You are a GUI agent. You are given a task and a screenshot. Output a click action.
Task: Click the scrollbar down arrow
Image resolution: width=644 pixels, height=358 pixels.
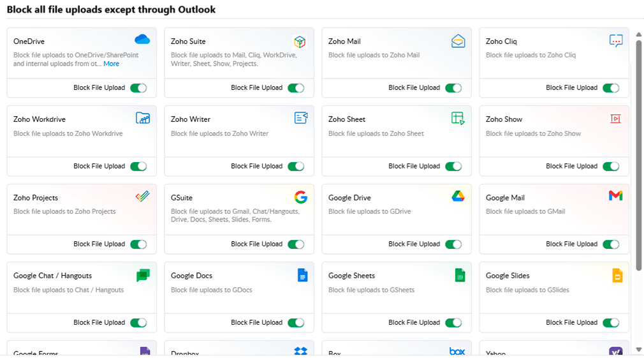(639, 350)
